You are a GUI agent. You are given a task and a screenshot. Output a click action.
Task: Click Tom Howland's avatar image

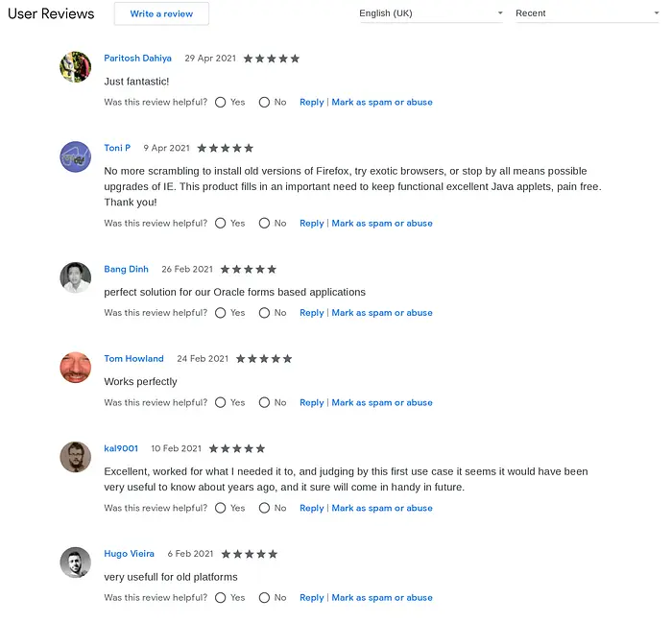75,367
